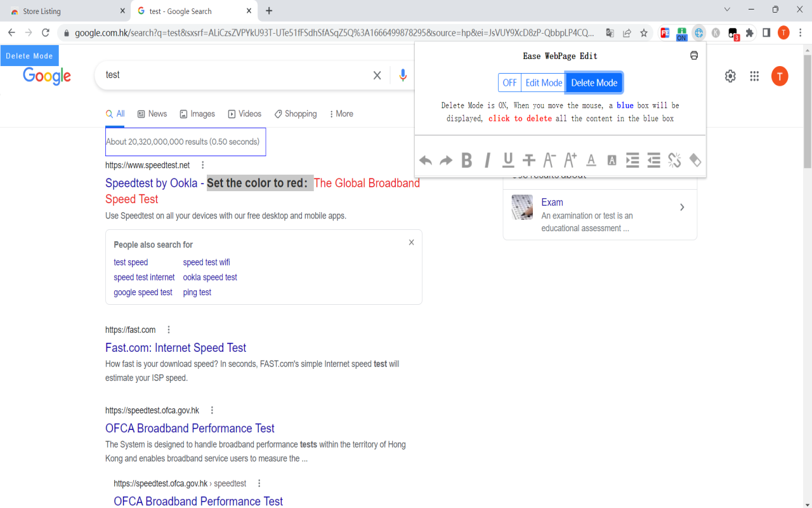Apply Strikethrough formatting from extension toolbar
This screenshot has width=812, height=508.
[529, 161]
